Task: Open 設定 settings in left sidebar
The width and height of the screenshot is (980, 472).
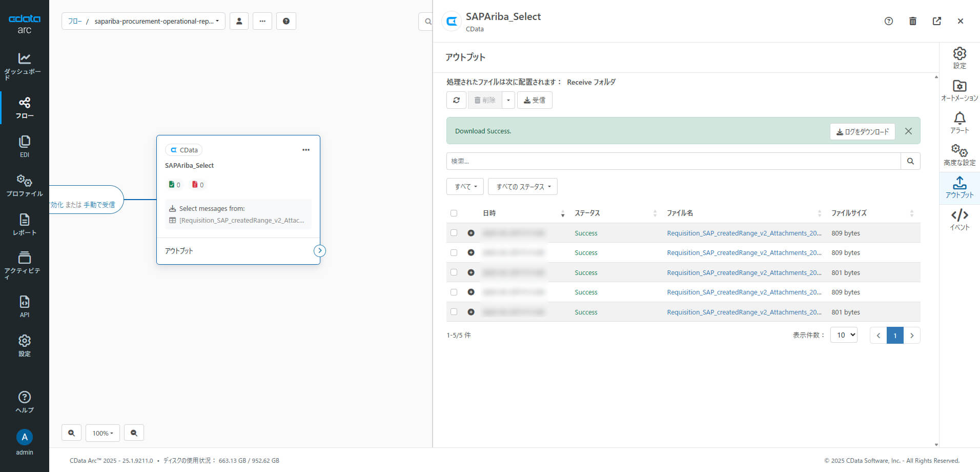Action: (x=24, y=346)
